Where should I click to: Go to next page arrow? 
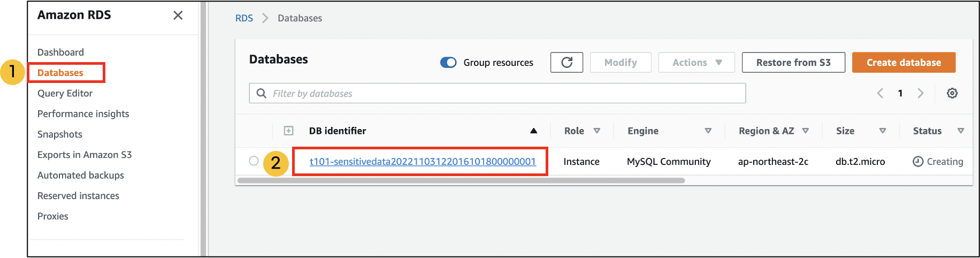[x=921, y=93]
